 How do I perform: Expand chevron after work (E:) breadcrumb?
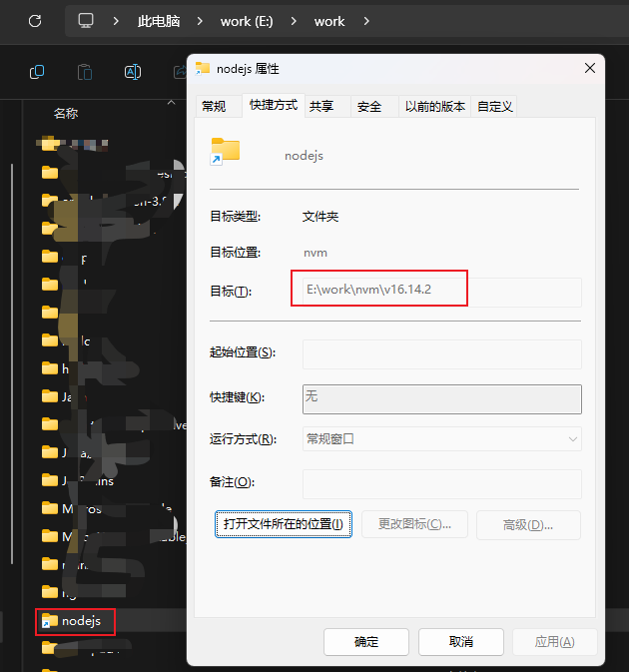coord(294,21)
